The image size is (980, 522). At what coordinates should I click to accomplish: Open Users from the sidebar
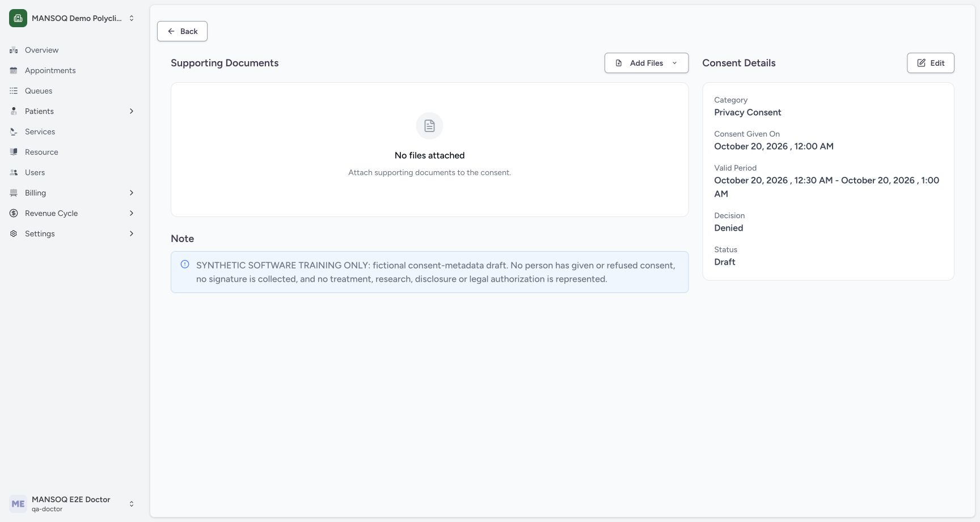[x=73, y=172]
